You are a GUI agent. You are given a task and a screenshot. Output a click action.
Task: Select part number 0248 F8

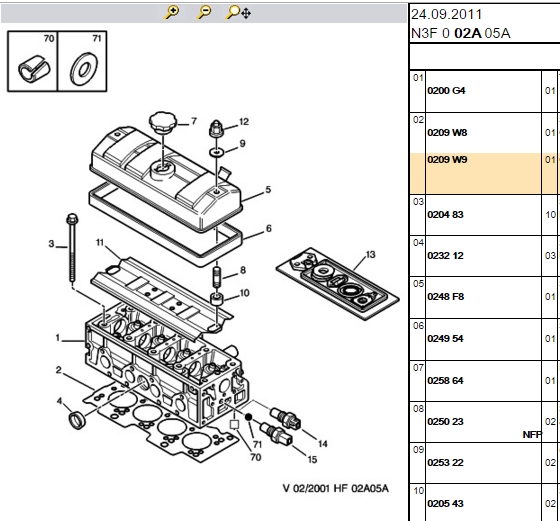445,297
